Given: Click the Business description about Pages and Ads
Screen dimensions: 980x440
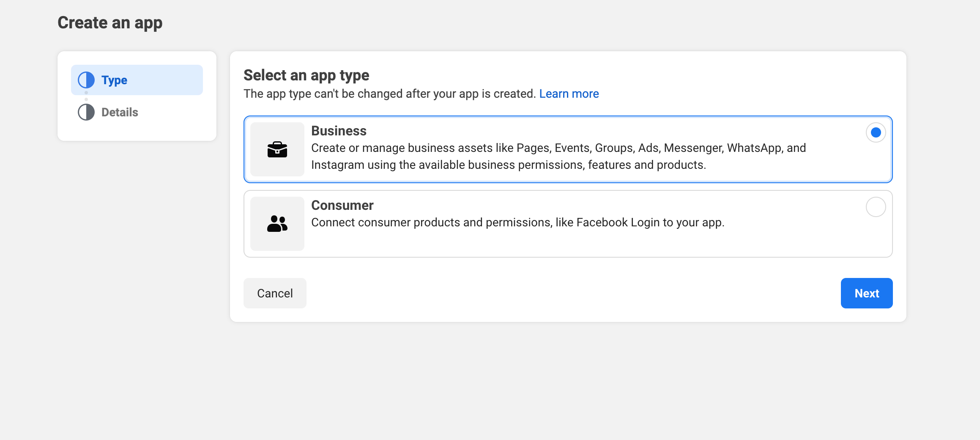Looking at the screenshot, I should click(x=558, y=156).
